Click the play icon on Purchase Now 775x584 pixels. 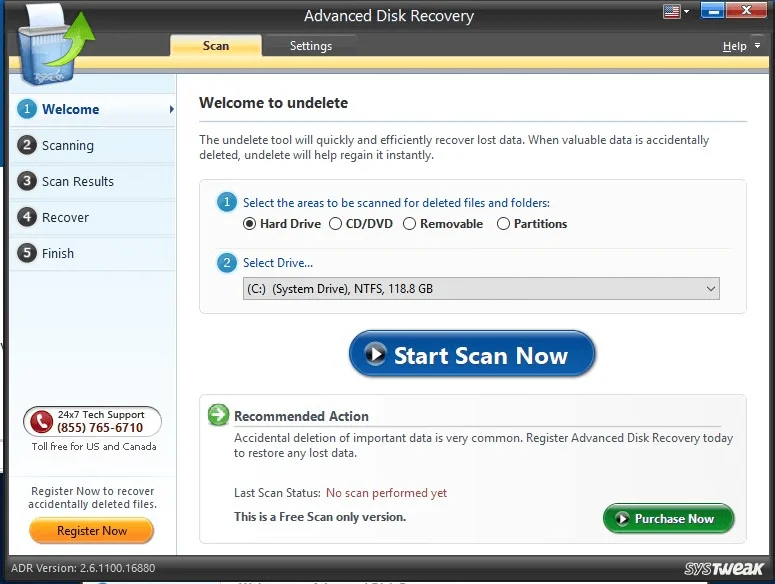pyautogui.click(x=622, y=519)
